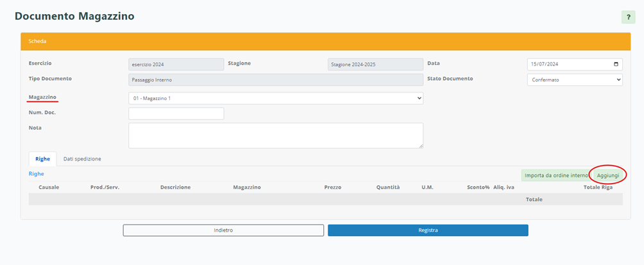Screen dimensions: 644x265
Task: Click the Esercizio read-only field
Action: pos(176,64)
